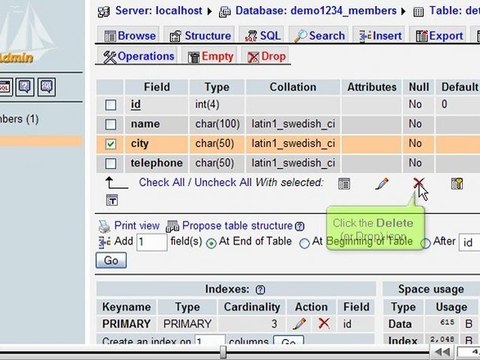This screenshot has height=360, width=480.
Task: Open the Browse tab
Action: (129, 36)
